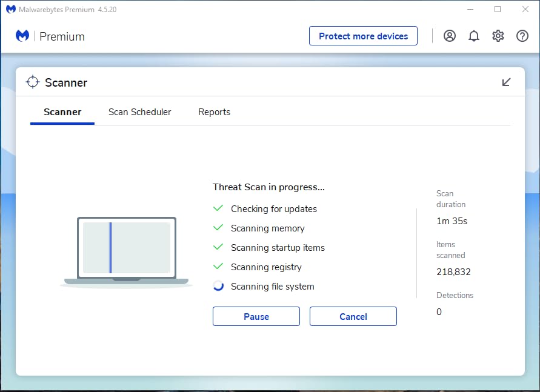This screenshot has width=540, height=392.
Task: Open the notifications bell
Action: tap(473, 36)
